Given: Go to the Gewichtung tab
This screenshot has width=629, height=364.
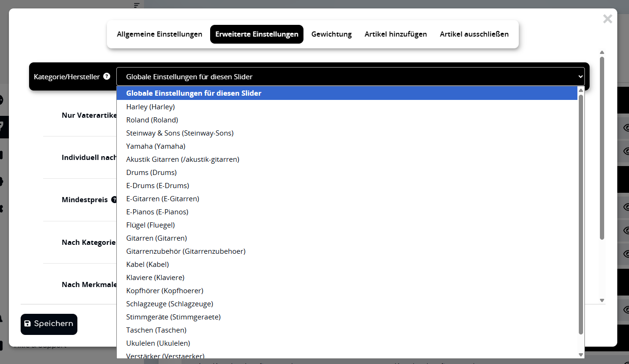Looking at the screenshot, I should pos(332,34).
